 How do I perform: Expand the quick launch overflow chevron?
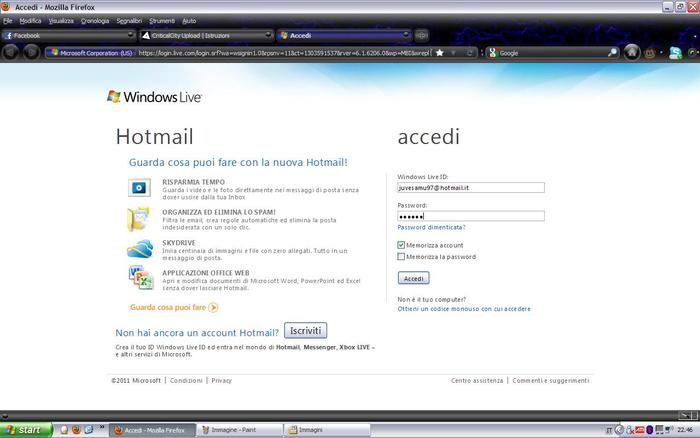click(x=102, y=427)
